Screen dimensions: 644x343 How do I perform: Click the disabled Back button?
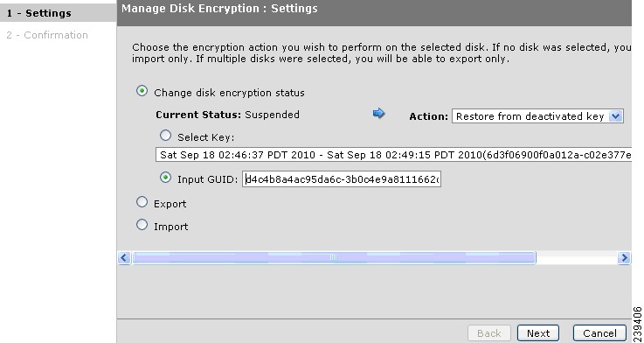pyautogui.click(x=488, y=332)
